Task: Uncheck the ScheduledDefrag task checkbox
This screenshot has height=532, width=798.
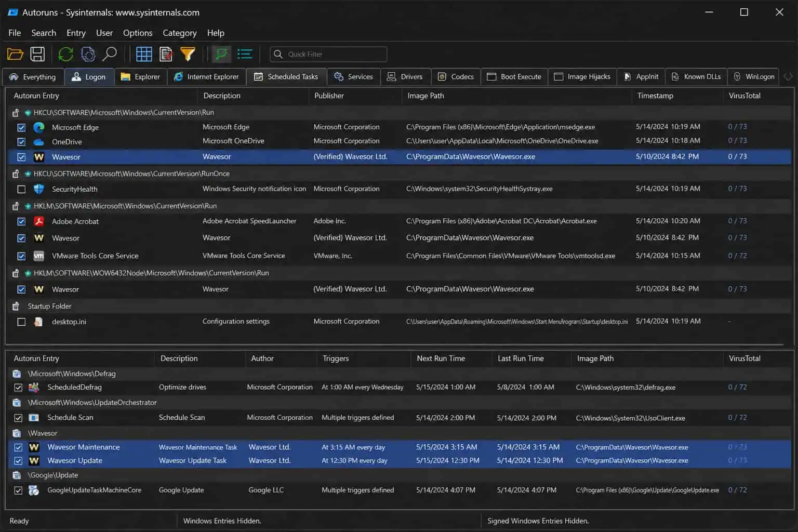Action: click(18, 387)
